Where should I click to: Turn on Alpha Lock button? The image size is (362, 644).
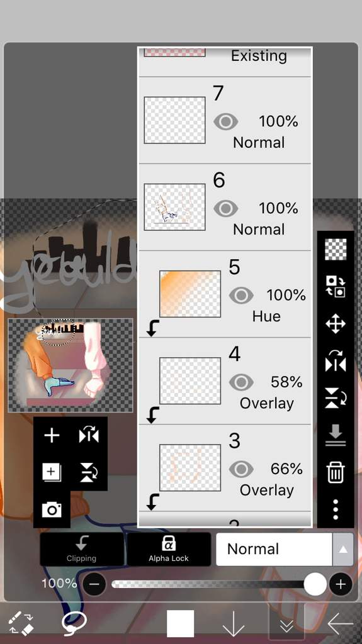[169, 549]
